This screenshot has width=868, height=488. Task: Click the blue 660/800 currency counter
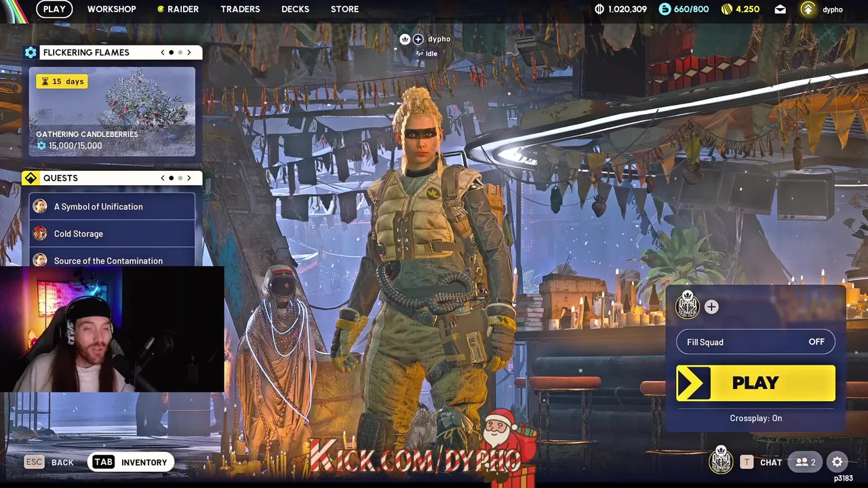point(684,9)
